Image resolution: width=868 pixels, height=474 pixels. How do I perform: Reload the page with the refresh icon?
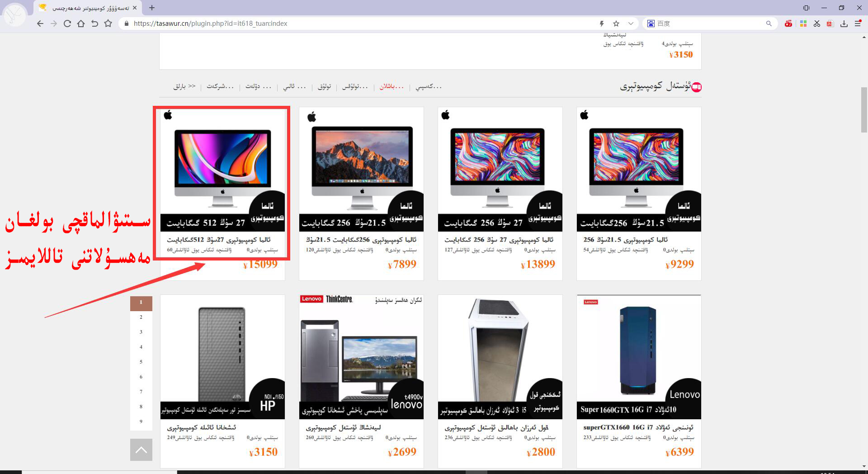click(67, 24)
